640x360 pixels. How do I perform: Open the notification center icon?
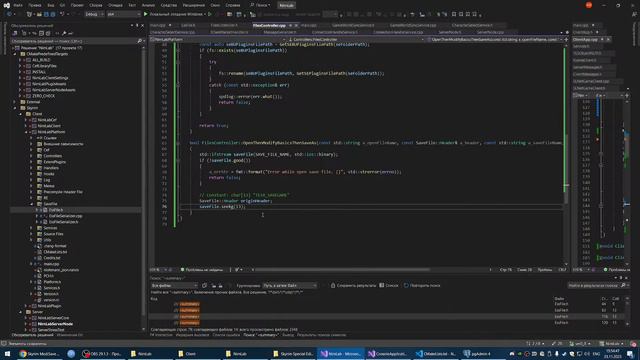pos(631,353)
